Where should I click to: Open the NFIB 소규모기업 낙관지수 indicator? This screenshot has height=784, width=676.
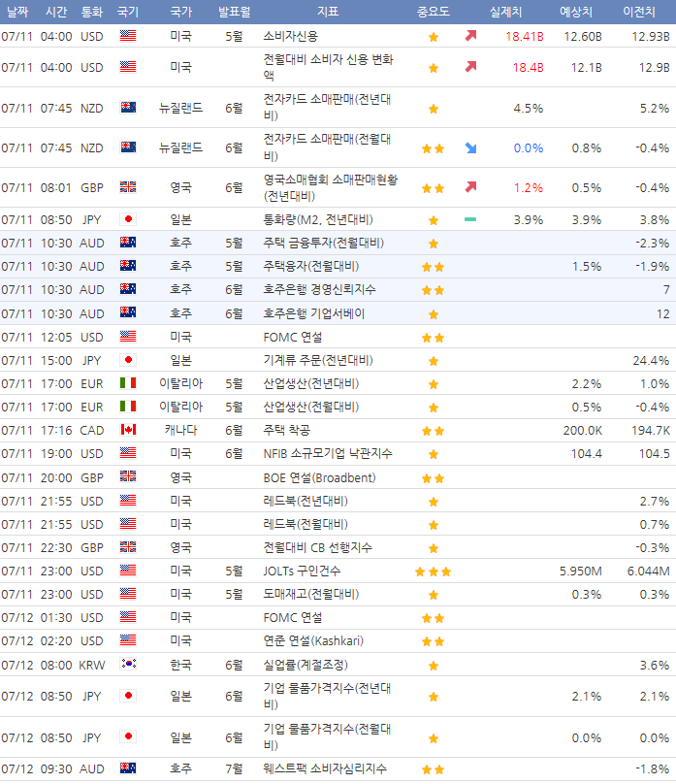pos(328,453)
